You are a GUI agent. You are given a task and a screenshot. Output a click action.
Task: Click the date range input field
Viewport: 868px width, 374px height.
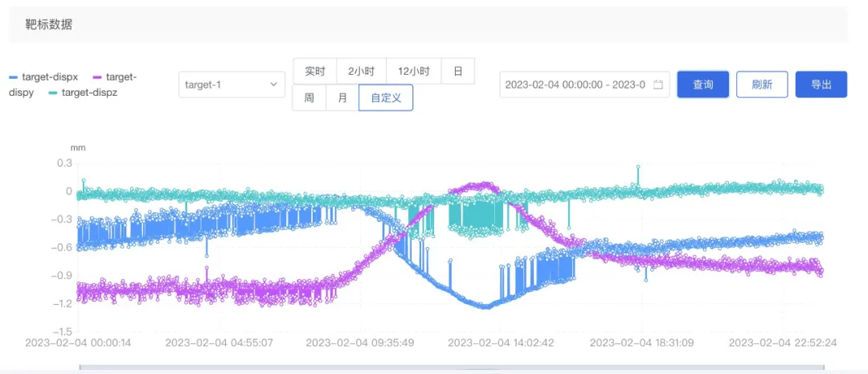(x=575, y=84)
